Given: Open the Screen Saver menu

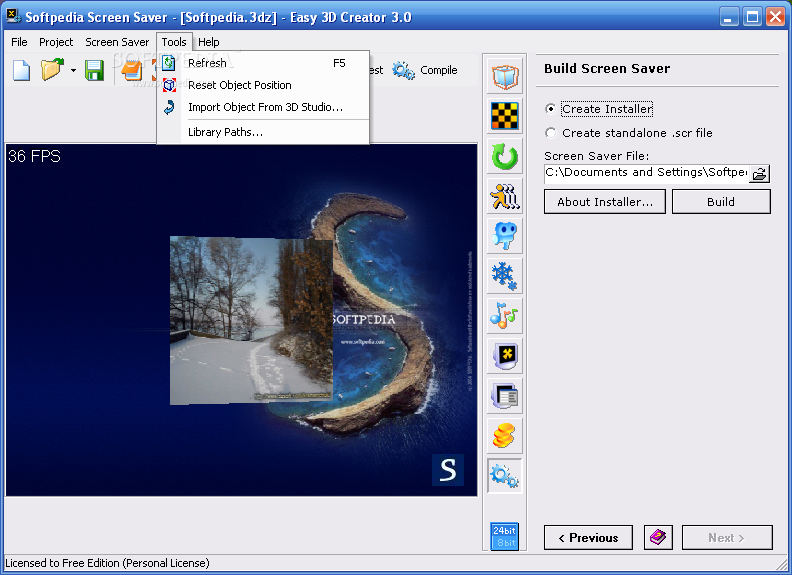Looking at the screenshot, I should tap(117, 42).
